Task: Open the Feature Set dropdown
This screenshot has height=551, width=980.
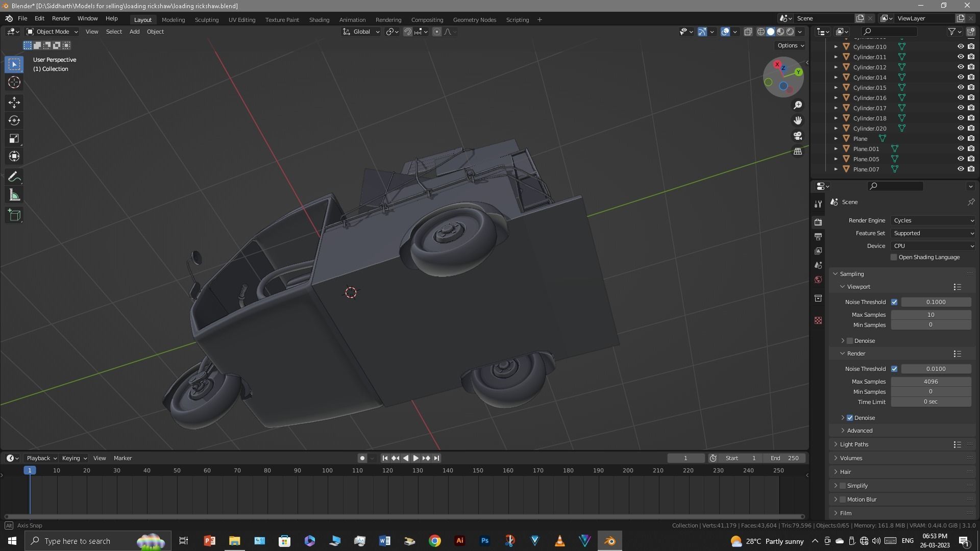Action: coord(933,233)
